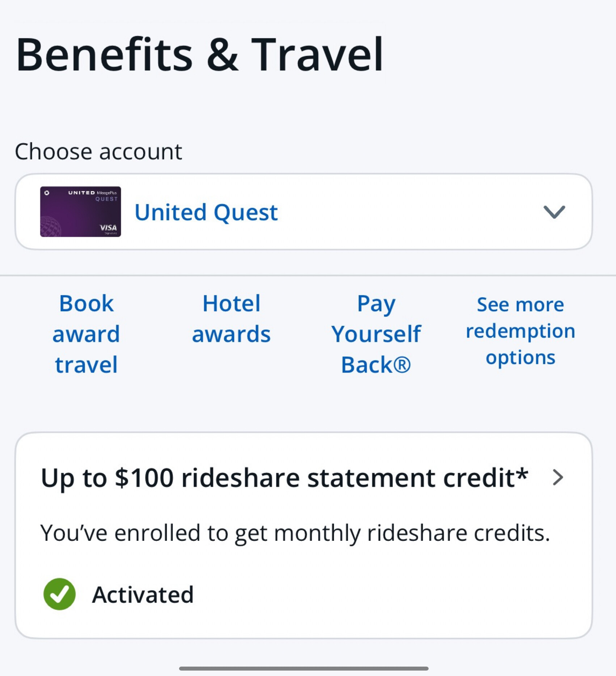Click the United Quest credit card image
Image resolution: width=616 pixels, height=676 pixels.
click(x=80, y=211)
